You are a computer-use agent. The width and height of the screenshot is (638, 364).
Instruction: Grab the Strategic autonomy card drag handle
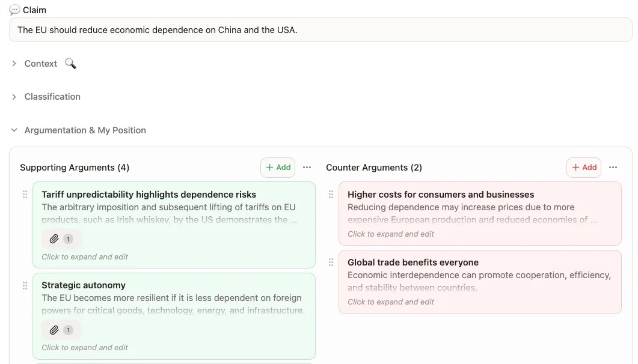(x=25, y=285)
